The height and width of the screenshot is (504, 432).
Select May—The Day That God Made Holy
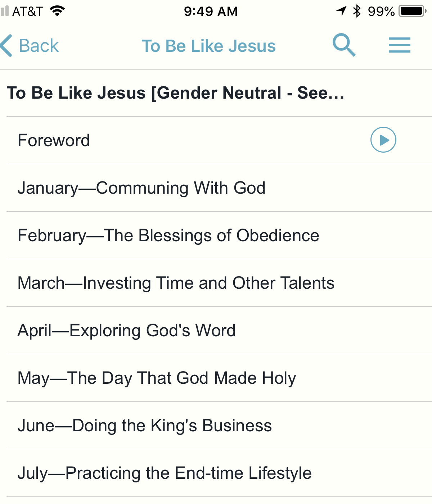219,378
